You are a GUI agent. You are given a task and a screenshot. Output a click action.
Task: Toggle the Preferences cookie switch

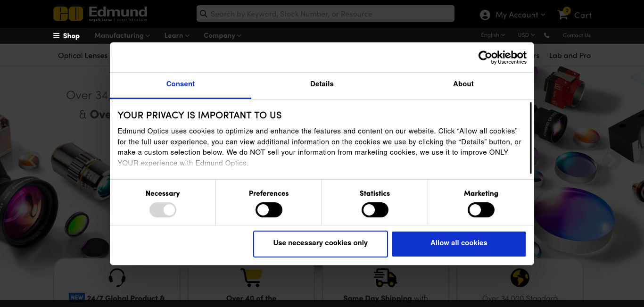coord(269,210)
